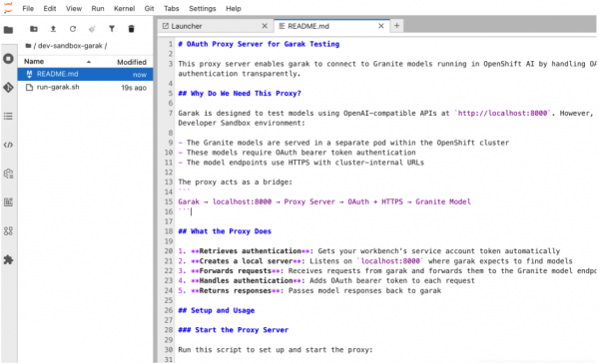Screen dimensions: 599x364
Task: Refresh the file browser list
Action: point(73,29)
